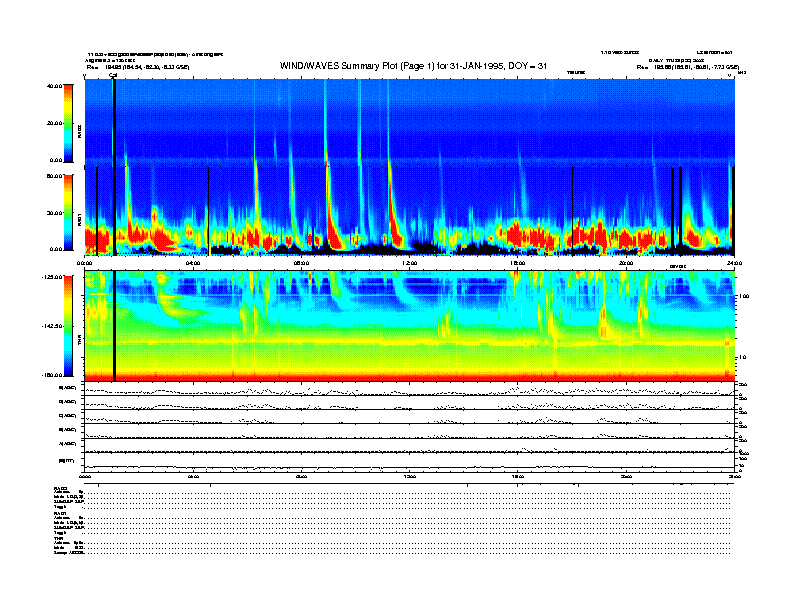Viewport: 792px width, 612px height.
Task: Click the -125.00 color scale label
Action: 52,277
